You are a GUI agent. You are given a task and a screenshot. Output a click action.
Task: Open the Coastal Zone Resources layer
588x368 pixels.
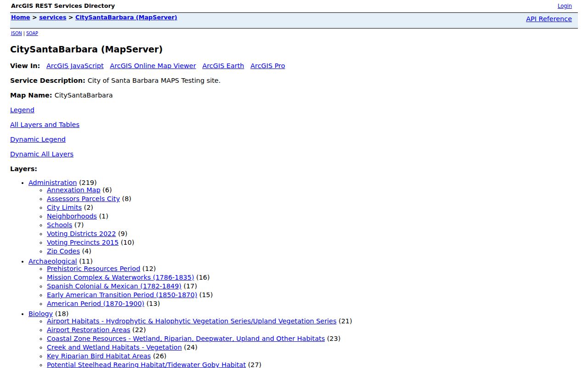[186, 339]
